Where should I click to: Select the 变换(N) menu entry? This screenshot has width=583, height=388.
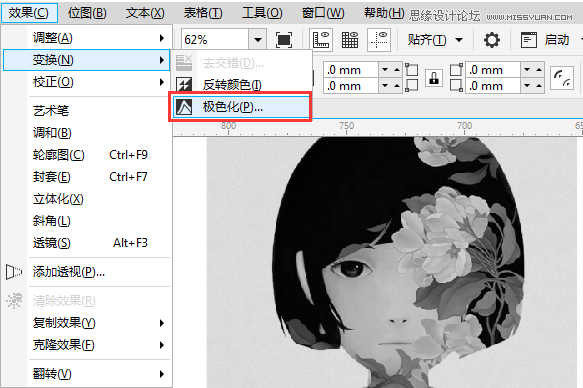[x=86, y=60]
